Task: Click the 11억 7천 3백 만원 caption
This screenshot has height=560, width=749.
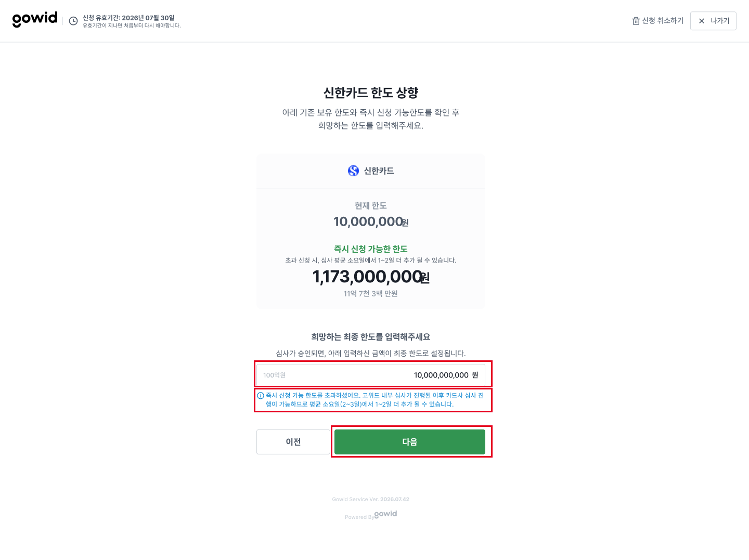Action: 371,294
